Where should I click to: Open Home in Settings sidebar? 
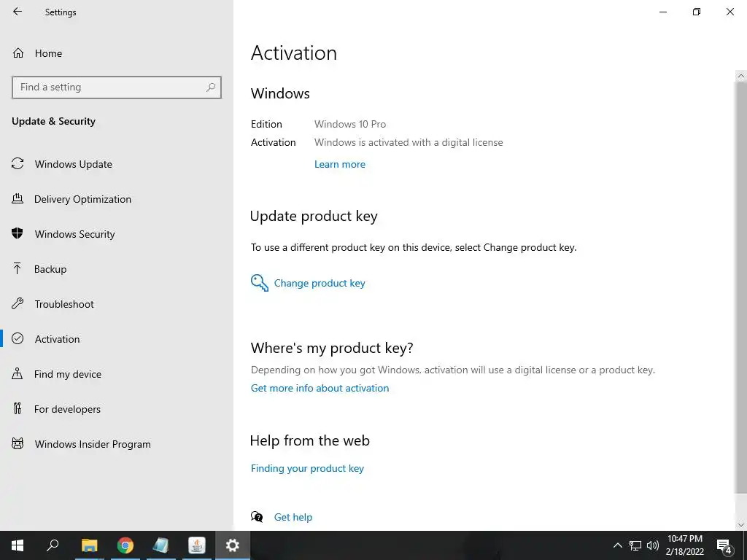coord(48,53)
